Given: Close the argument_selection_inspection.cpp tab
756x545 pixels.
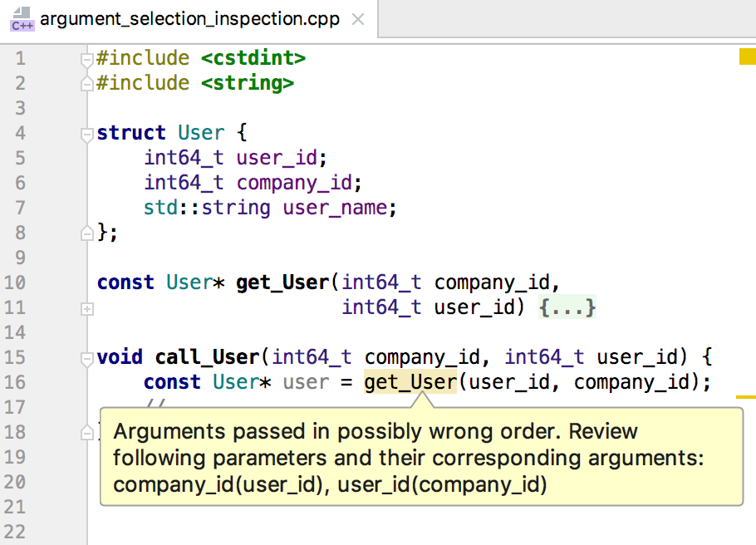Looking at the screenshot, I should [x=358, y=18].
